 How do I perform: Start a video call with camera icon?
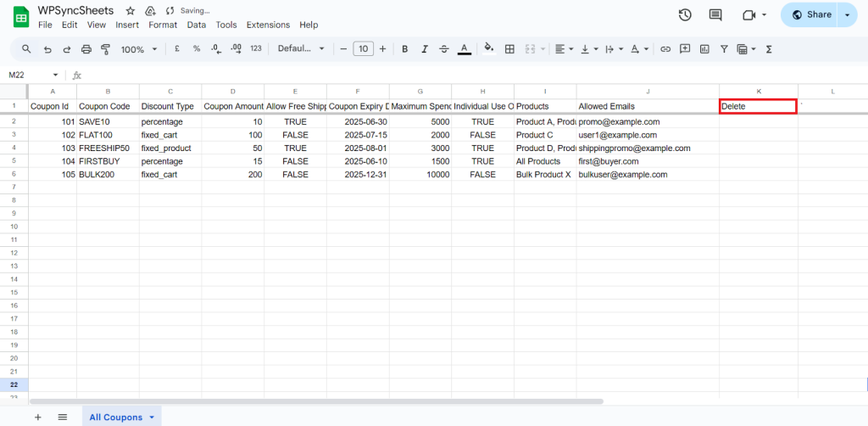pos(749,15)
